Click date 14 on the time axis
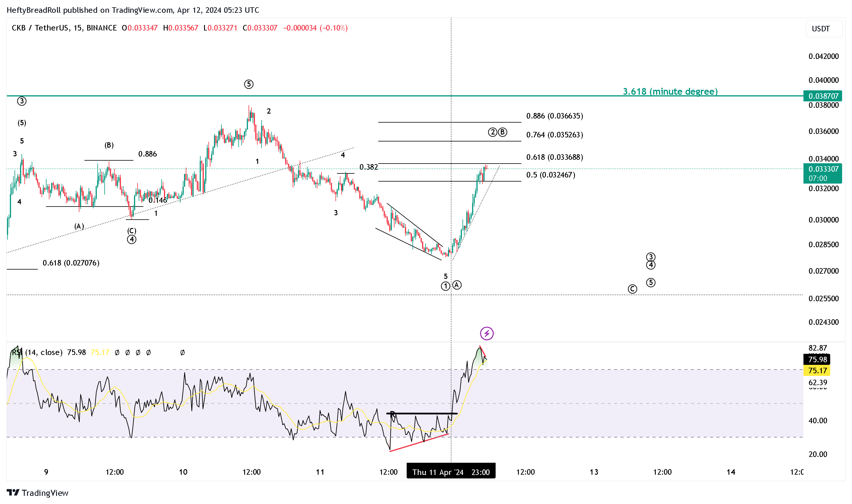 click(731, 472)
